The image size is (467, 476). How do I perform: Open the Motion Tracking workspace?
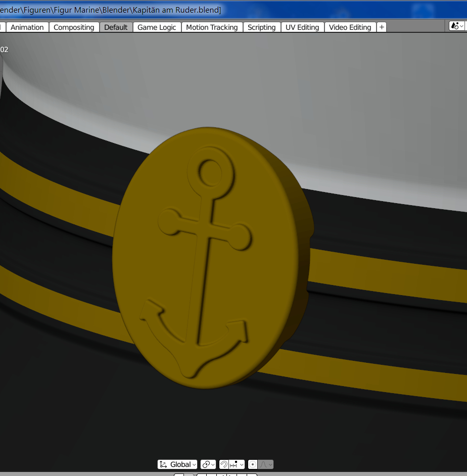211,27
